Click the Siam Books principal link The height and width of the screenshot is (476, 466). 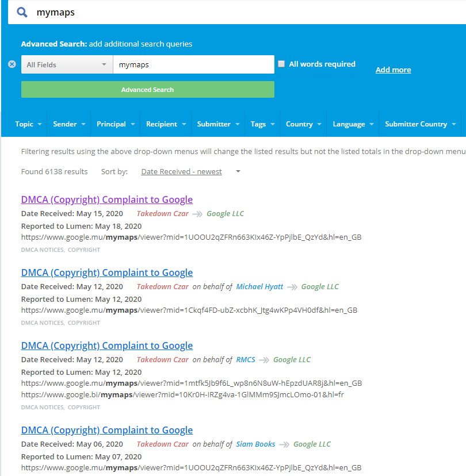(x=255, y=444)
